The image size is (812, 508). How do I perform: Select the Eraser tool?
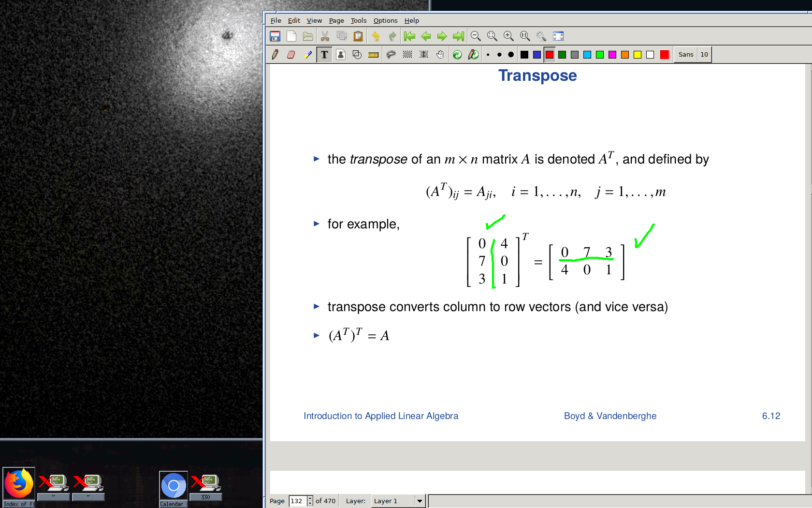pos(291,55)
